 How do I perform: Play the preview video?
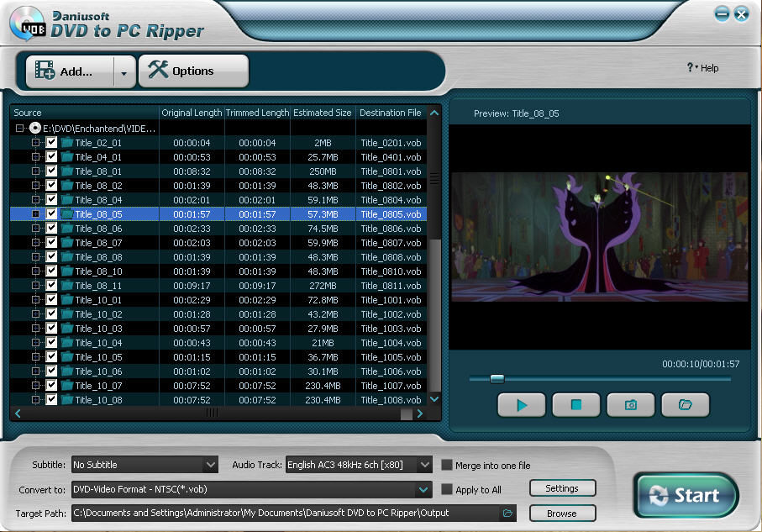(x=522, y=404)
